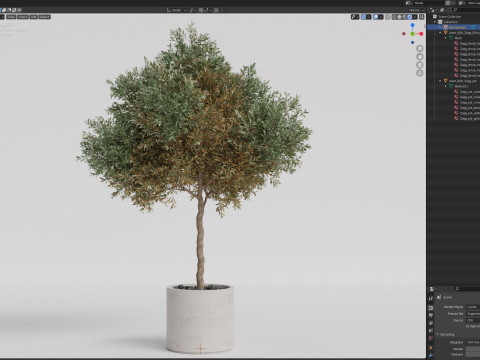Open the viewport Object menu

click(45, 17)
